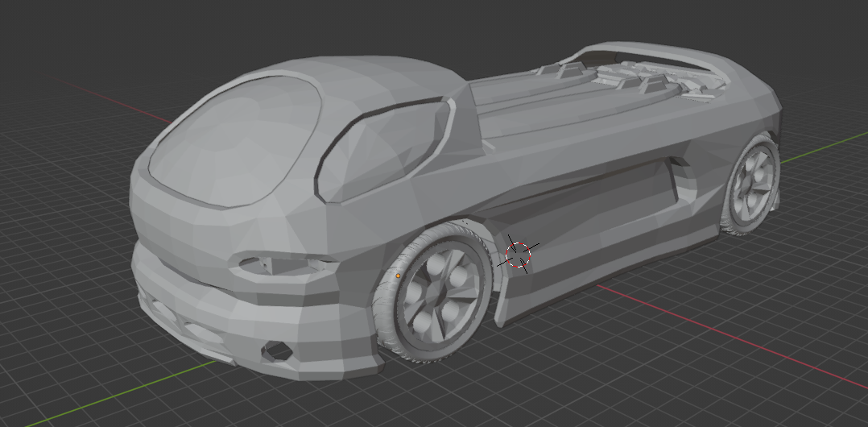868x427 pixels.
Task: Click the 3D cursor crosshair near the door
Action: point(519,255)
